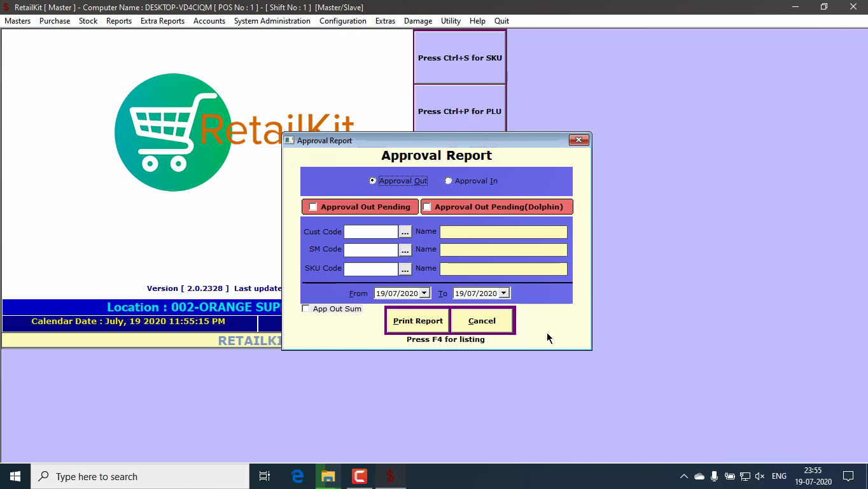This screenshot has height=489, width=868.
Task: Click Press Ctrl+P for PLU panel
Action: (x=460, y=111)
